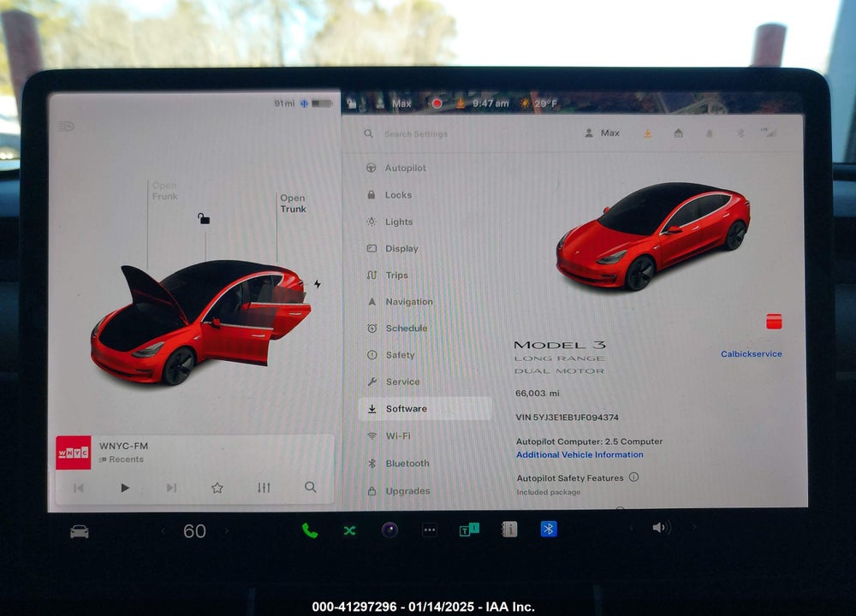This screenshot has width=856, height=616.
Task: Click the Bluetooth icon in settings header
Action: pos(740,133)
